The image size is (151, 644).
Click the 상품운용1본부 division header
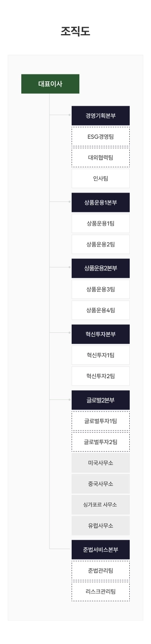tap(101, 202)
